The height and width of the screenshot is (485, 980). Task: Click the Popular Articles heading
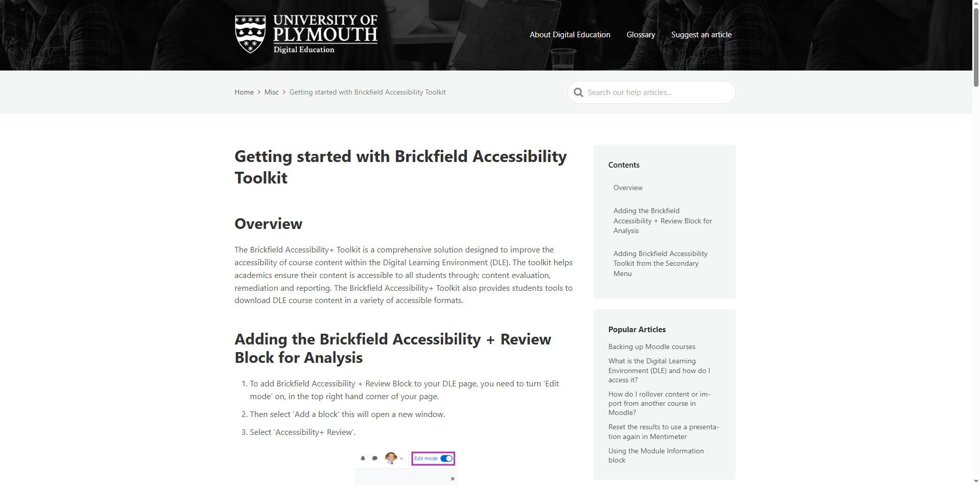[637, 330]
